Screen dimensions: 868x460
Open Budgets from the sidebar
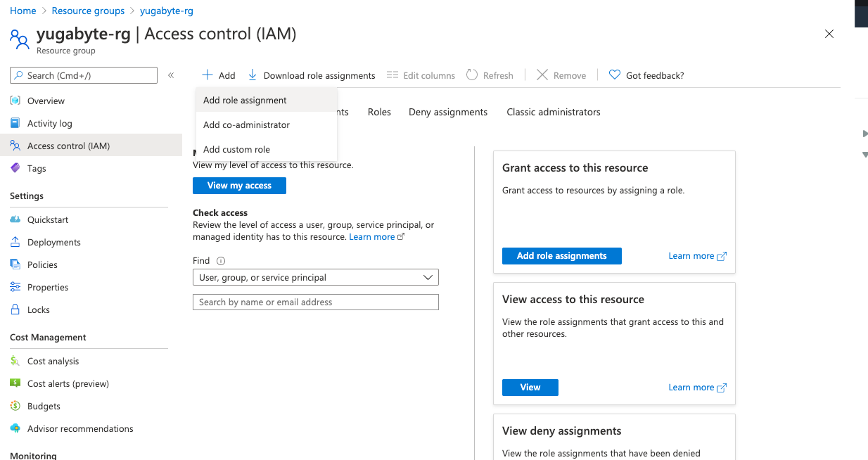pyautogui.click(x=43, y=406)
